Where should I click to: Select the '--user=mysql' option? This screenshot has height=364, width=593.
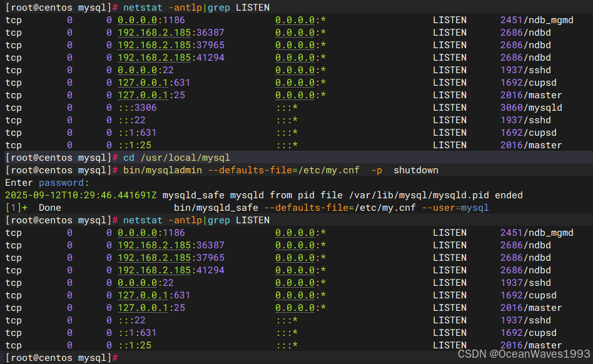click(x=455, y=208)
